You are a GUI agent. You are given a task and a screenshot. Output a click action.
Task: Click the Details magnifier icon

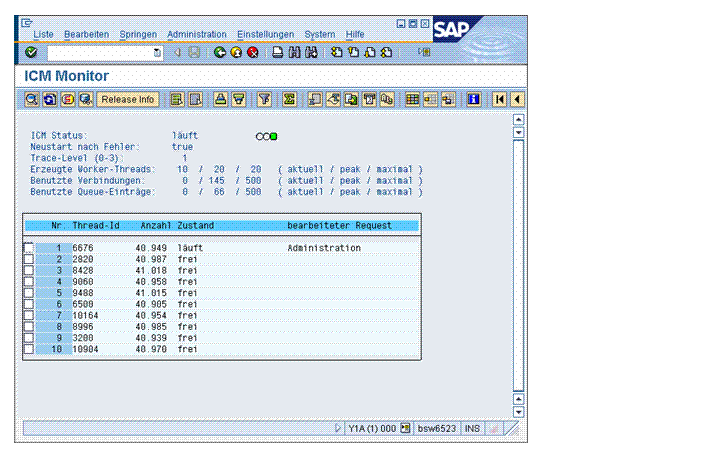coord(32,99)
